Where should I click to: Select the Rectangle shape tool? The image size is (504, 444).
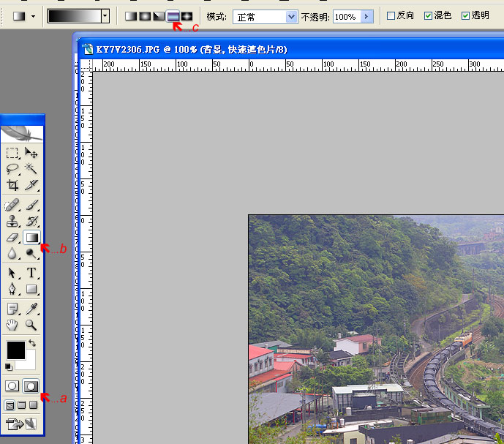point(31,289)
